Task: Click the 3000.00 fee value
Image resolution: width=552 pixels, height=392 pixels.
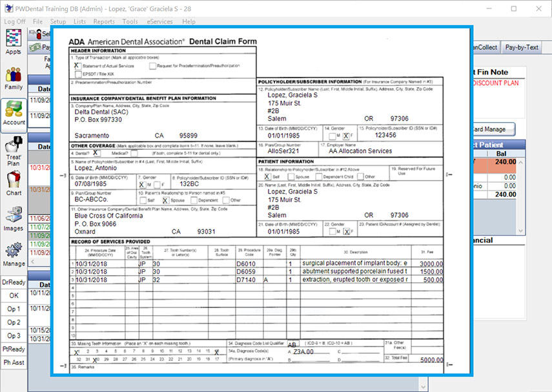Action: [x=431, y=263]
